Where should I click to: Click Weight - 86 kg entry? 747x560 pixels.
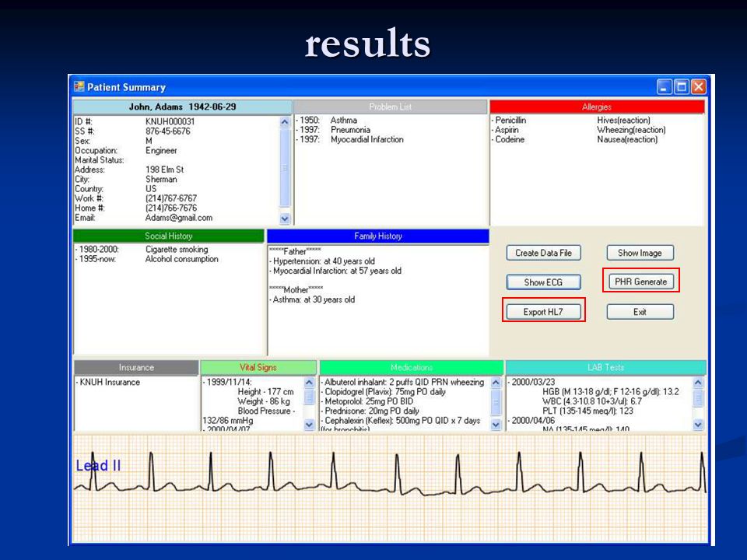(264, 401)
